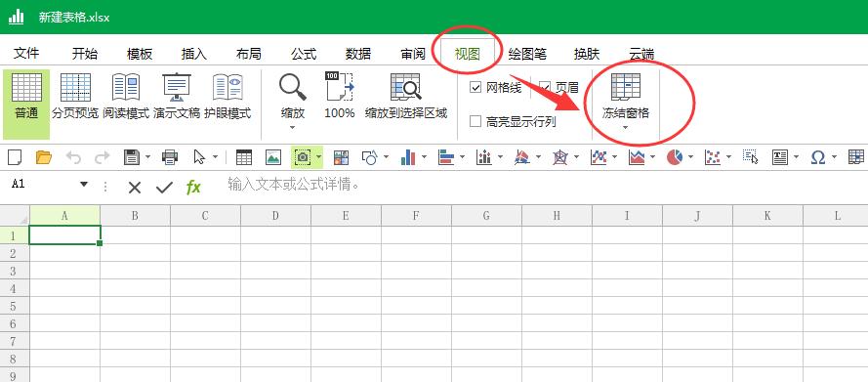Viewport: 868px width, 382px height.
Task: Click the Shapes icon
Action: click(370, 158)
